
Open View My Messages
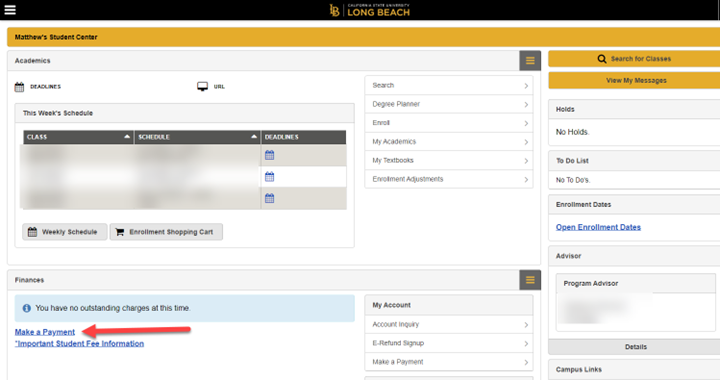[634, 80]
